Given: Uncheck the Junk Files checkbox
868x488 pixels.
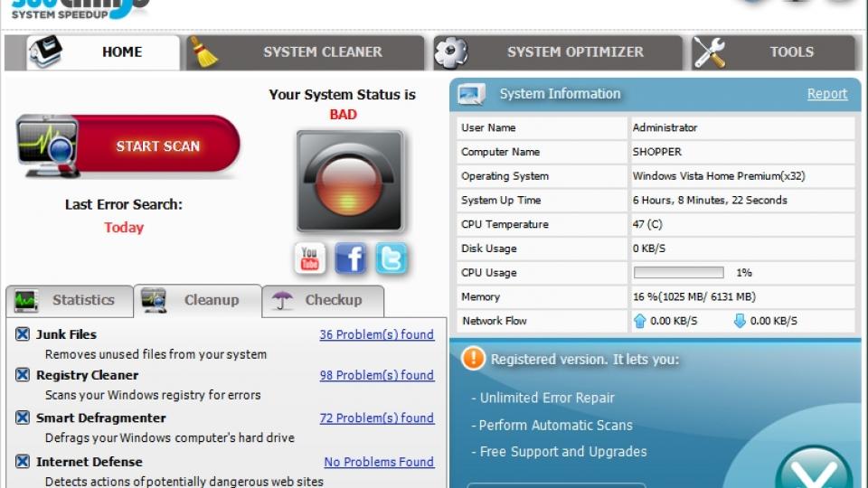Looking at the screenshot, I should coord(23,334).
